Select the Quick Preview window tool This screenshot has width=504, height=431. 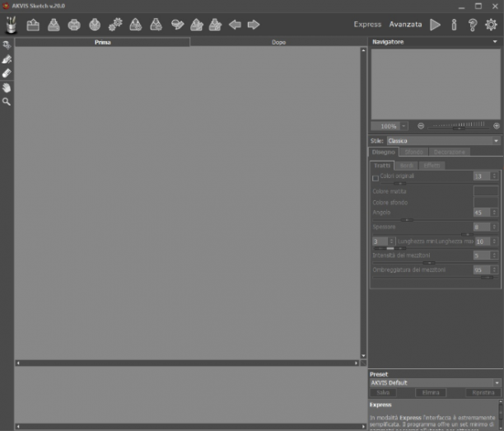(7, 45)
